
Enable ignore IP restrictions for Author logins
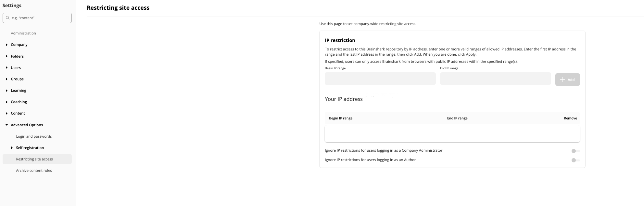pyautogui.click(x=575, y=160)
